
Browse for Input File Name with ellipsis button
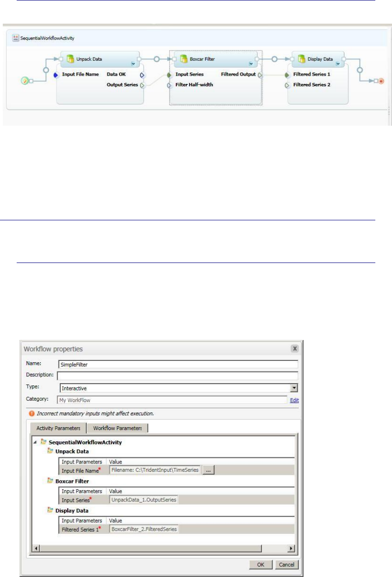tap(208, 470)
